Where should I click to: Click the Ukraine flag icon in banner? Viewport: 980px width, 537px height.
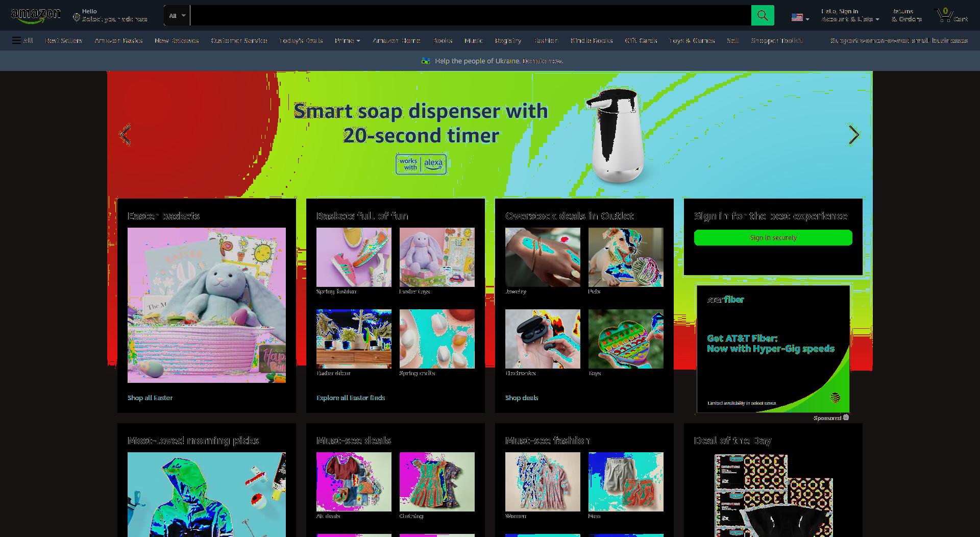coord(426,61)
